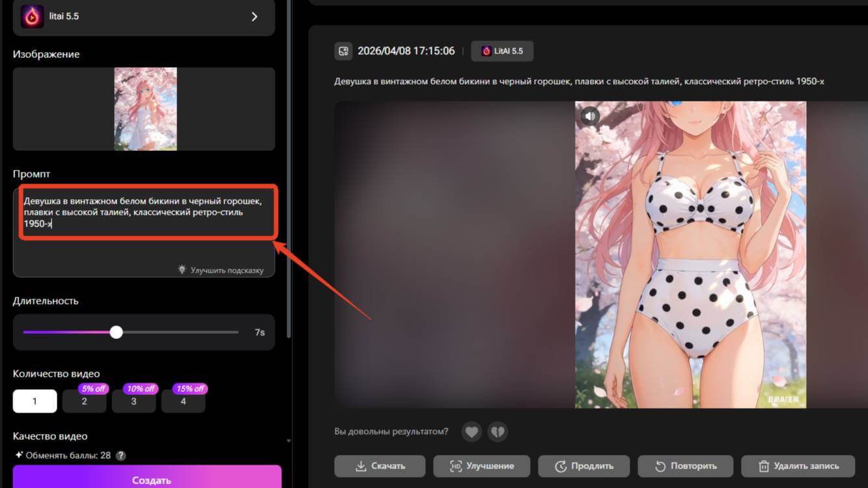
Task: Click the duration slider handle
Action: pyautogui.click(x=116, y=332)
